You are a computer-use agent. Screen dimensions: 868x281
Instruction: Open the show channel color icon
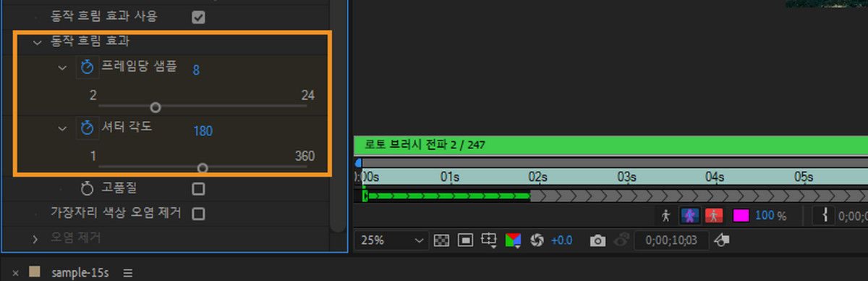[x=513, y=240]
